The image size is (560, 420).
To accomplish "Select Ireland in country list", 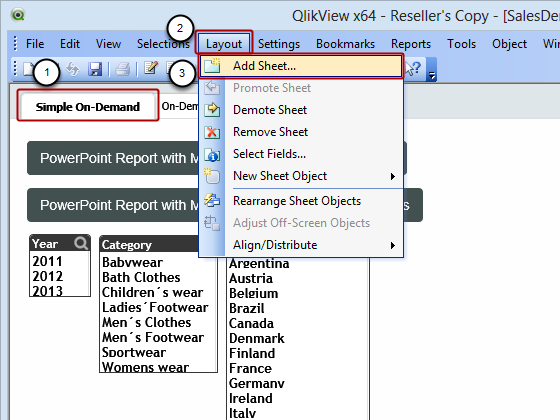I will pyautogui.click(x=297, y=398).
